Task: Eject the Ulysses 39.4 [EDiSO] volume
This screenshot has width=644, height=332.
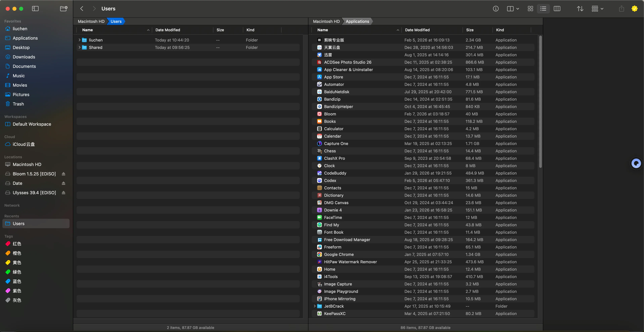Action: point(63,193)
